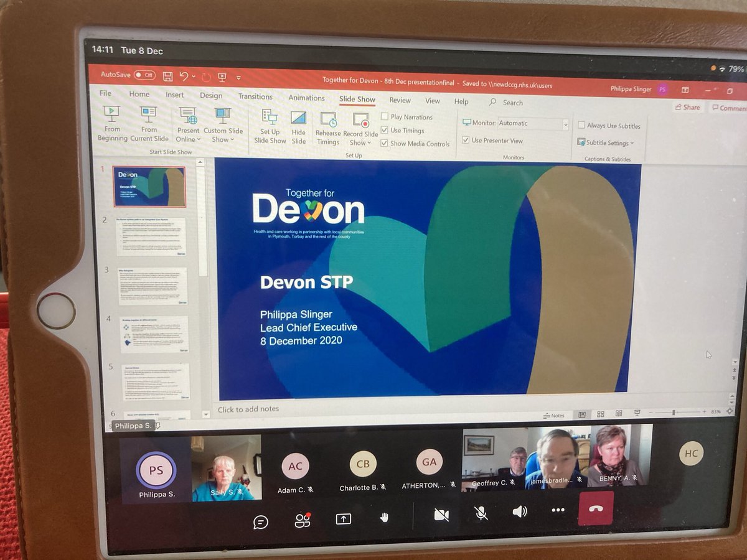Click Record Slide Show icon

point(360,120)
